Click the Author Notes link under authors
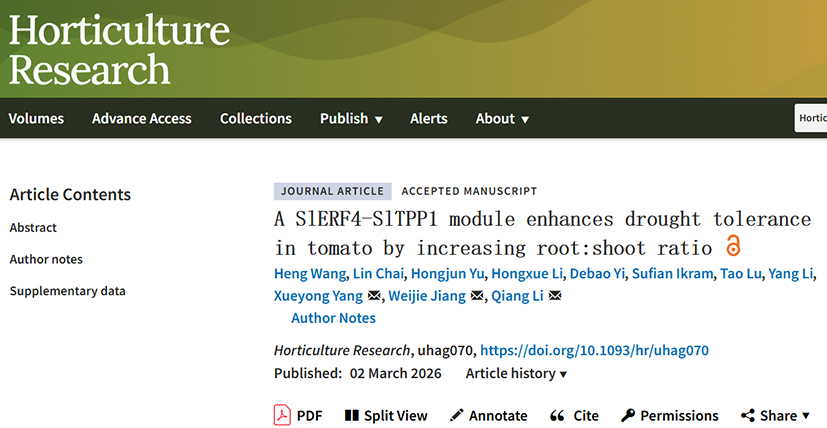 pos(333,318)
